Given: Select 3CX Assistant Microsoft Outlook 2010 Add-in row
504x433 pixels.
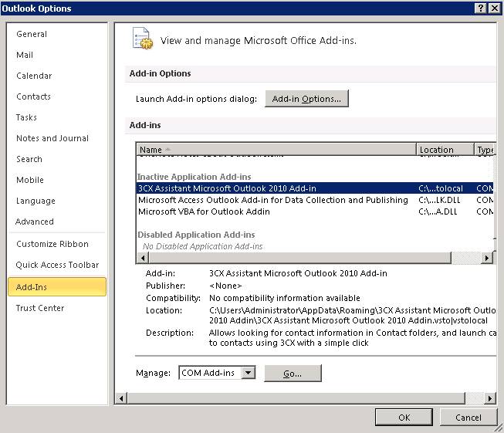Looking at the screenshot, I should tap(314, 188).
